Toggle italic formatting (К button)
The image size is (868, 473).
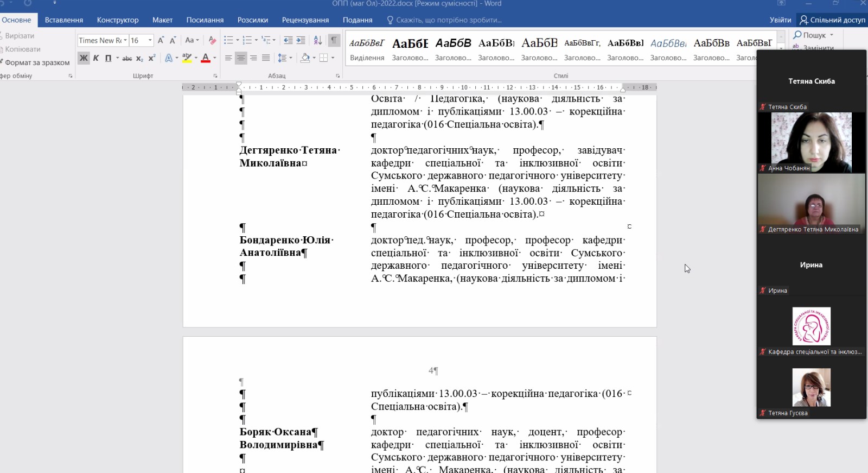point(96,58)
